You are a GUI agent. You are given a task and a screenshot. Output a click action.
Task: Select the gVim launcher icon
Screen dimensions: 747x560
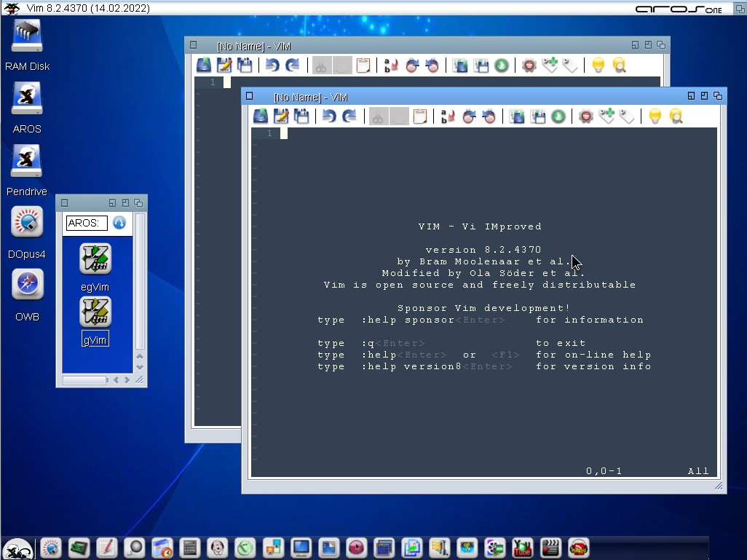click(95, 313)
